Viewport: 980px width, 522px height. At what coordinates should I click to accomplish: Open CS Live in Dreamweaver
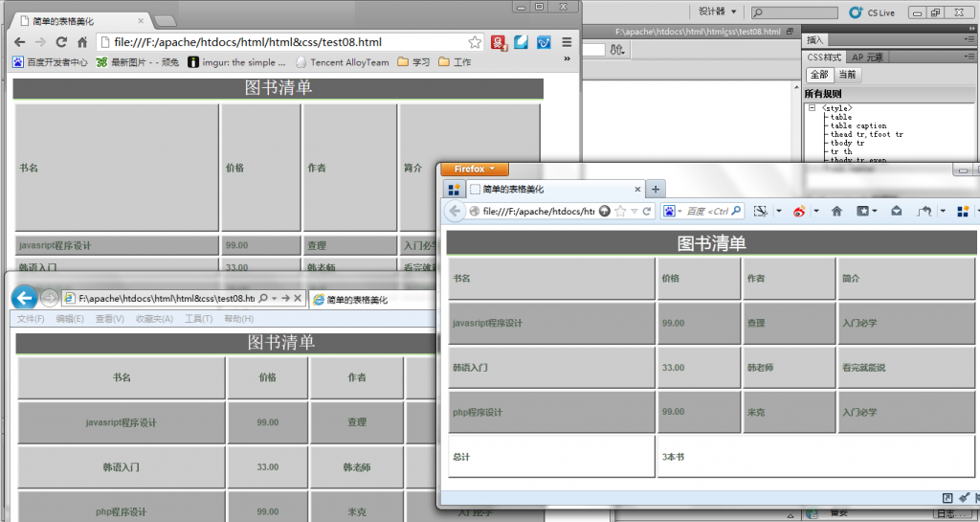(x=872, y=12)
